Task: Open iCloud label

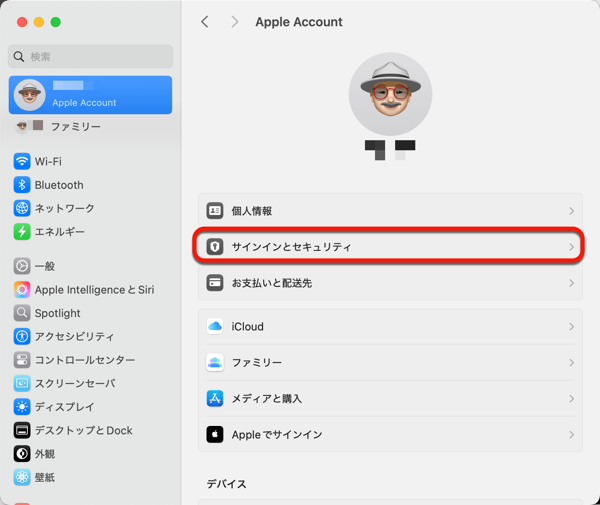Action: (248, 326)
